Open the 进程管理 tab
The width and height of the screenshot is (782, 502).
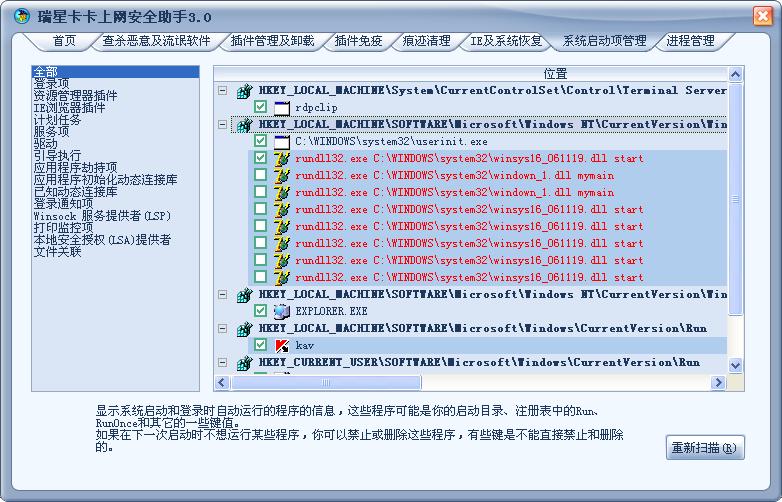(691, 41)
